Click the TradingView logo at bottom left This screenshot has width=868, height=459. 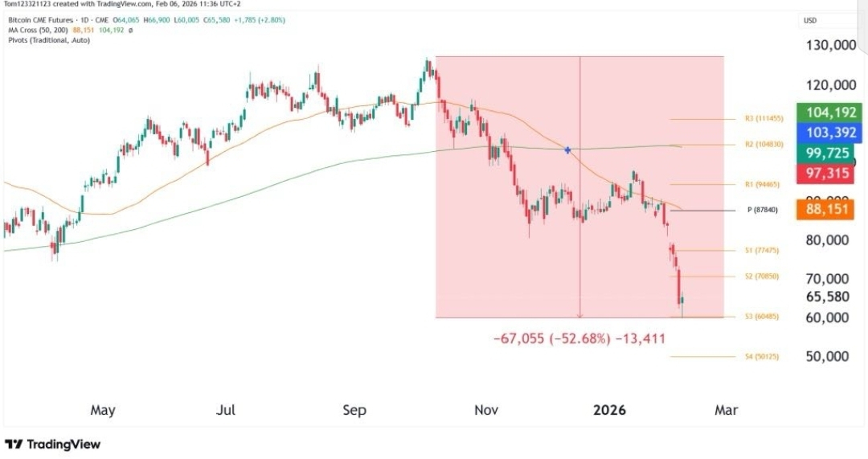click(53, 444)
